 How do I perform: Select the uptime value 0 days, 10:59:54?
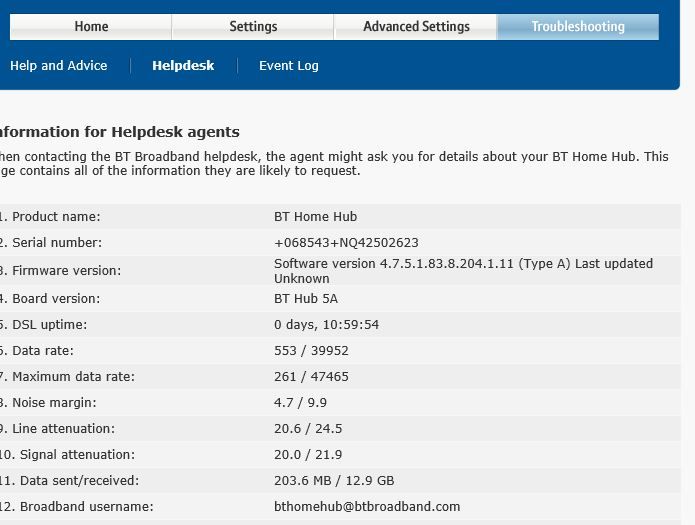(326, 325)
